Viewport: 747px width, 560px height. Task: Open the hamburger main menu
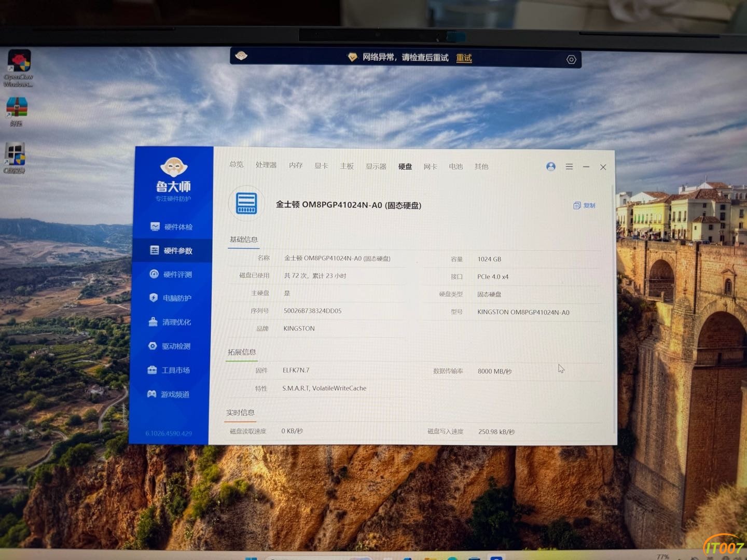(569, 166)
